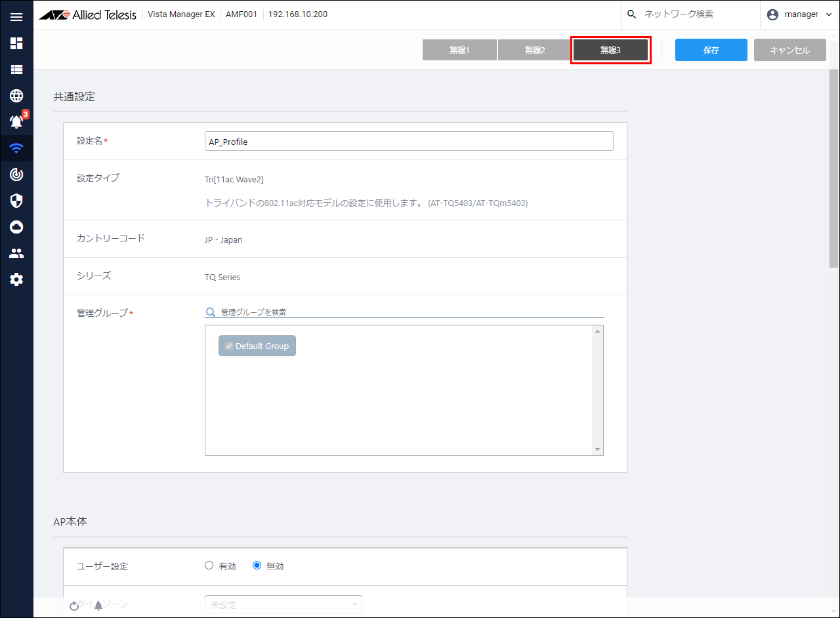This screenshot has height=618, width=840.
Task: Open the notification bell with badge 3
Action: tap(16, 122)
